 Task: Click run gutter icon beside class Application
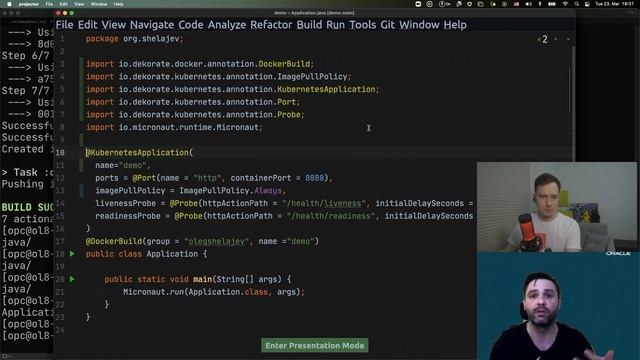(x=72, y=254)
